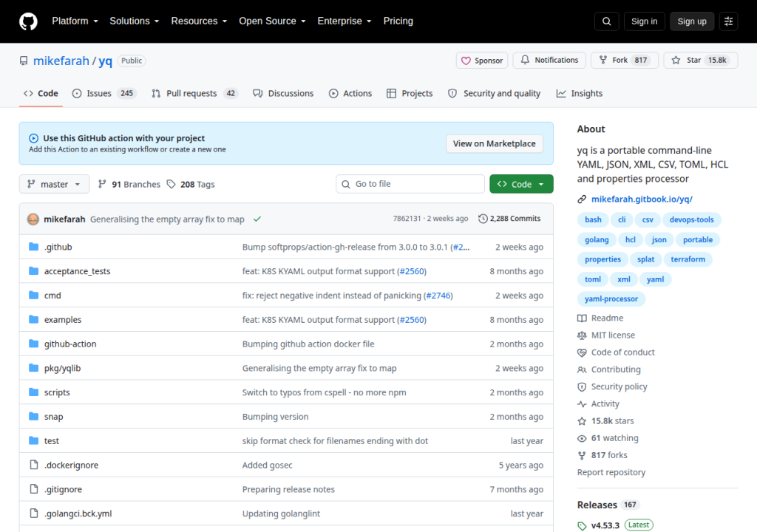The height and width of the screenshot is (532, 757).
Task: Fork the yq repository
Action: point(625,60)
